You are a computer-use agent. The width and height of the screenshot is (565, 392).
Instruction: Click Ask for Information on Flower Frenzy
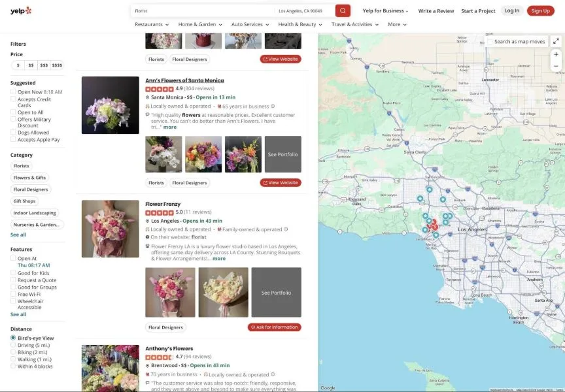274,327
